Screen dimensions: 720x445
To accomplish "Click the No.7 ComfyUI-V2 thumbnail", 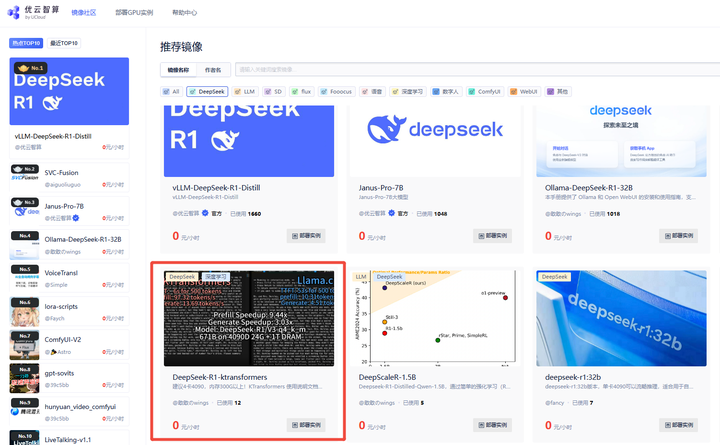I will [x=25, y=345].
